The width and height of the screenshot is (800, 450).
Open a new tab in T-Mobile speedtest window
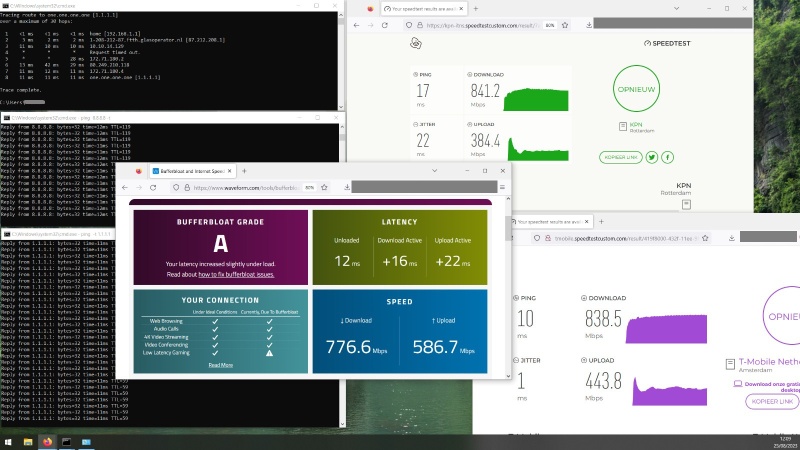(x=601, y=222)
